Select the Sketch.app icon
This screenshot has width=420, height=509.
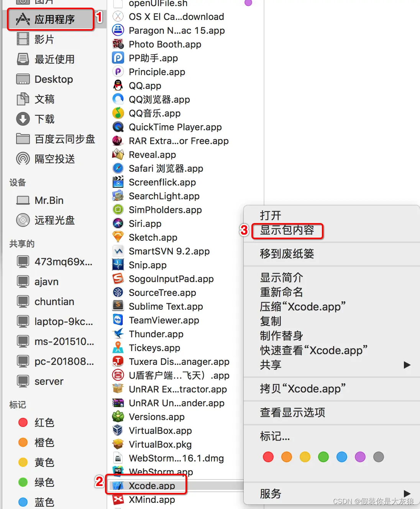[x=118, y=237]
